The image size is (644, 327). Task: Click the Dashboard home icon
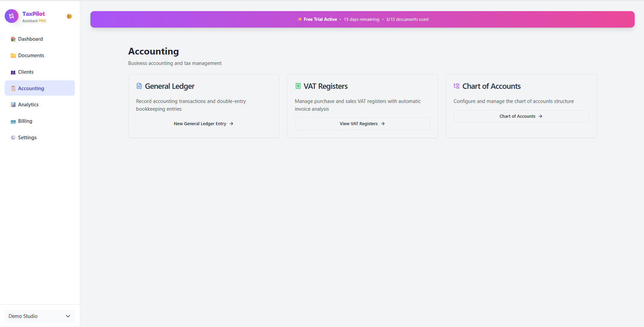pos(13,39)
